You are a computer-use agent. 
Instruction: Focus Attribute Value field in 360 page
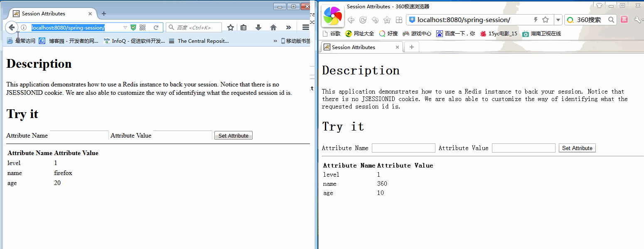pyautogui.click(x=524, y=148)
